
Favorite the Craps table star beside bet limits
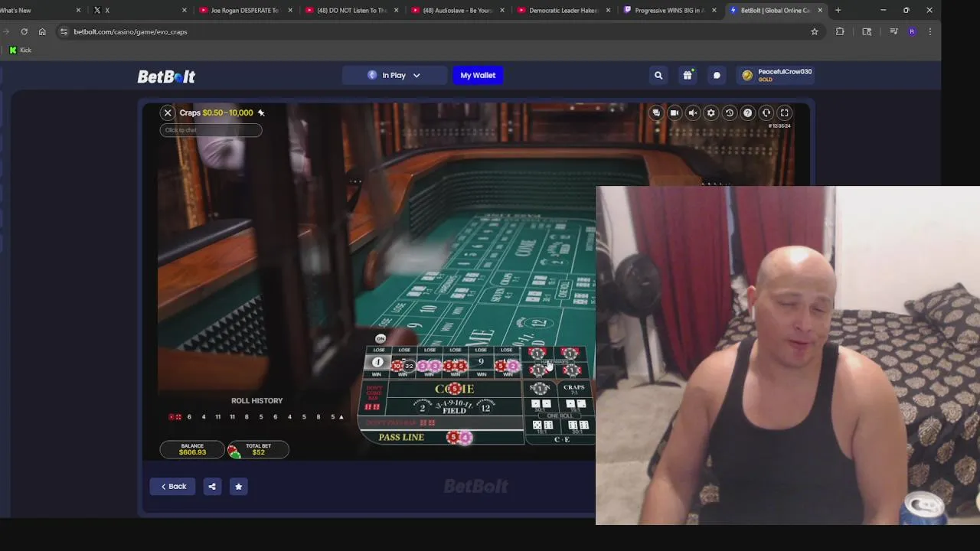tap(261, 112)
